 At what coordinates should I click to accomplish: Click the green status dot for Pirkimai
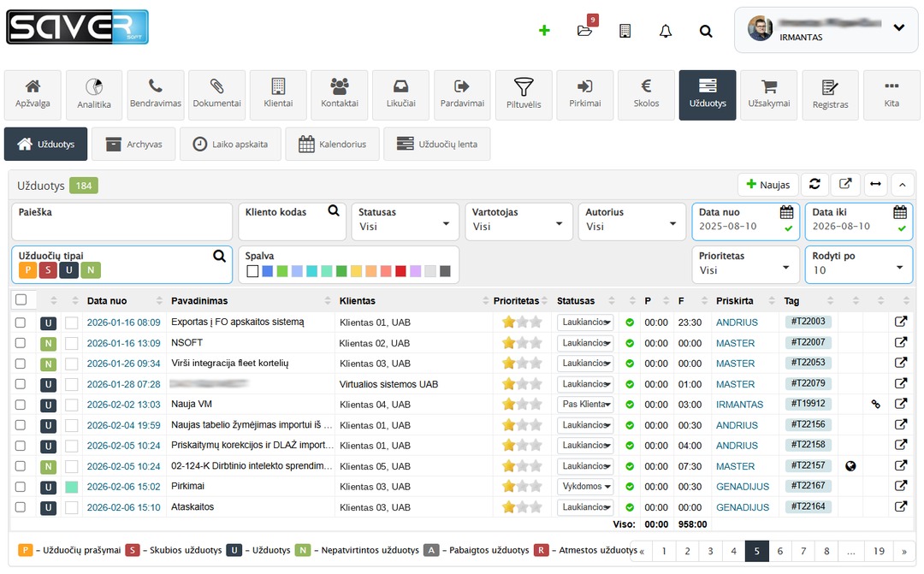(x=630, y=487)
